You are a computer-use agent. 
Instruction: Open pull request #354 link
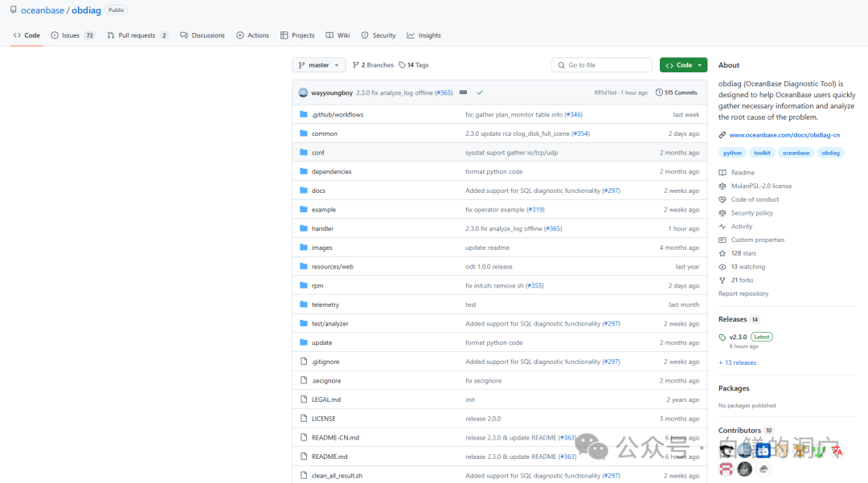click(581, 133)
